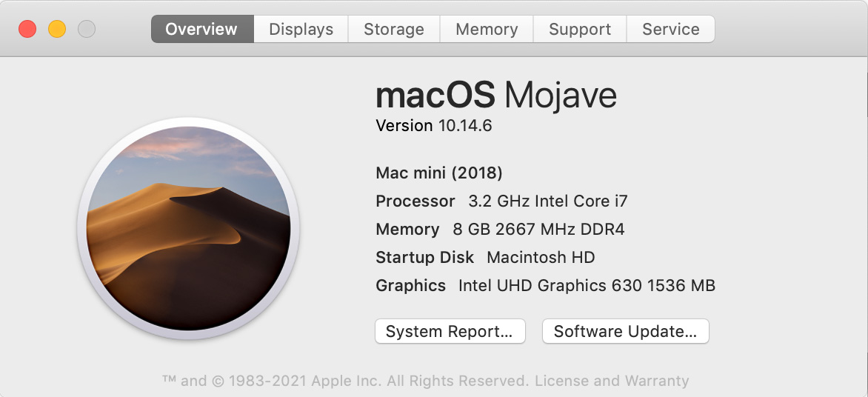Click the Graphics Intel UHD 630 line
The height and width of the screenshot is (397, 868).
coord(545,286)
